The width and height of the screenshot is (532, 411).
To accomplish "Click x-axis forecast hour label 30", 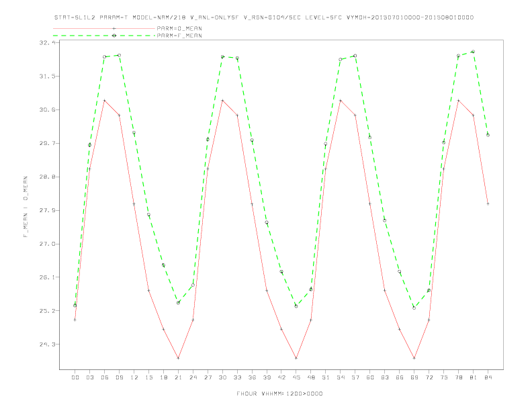I will click(222, 377).
